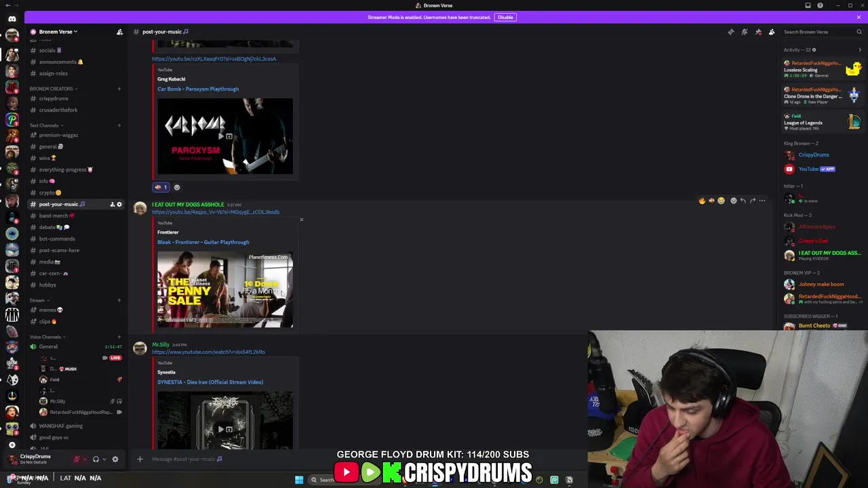Viewport: 868px width, 488px height.
Task: Open Car Bomb YouTube link URL
Action: point(214,59)
